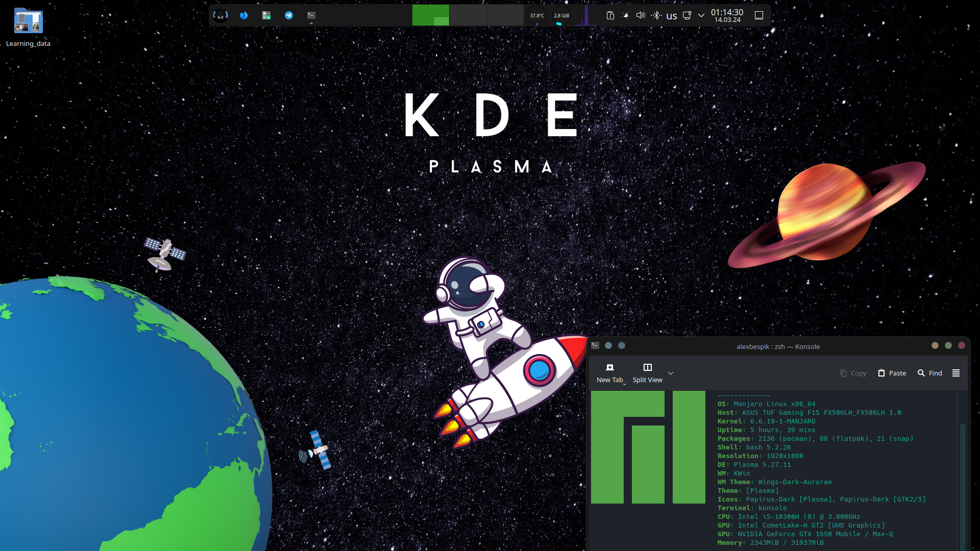Open the night light brightness tray icon
980x551 pixels.
coord(625,15)
